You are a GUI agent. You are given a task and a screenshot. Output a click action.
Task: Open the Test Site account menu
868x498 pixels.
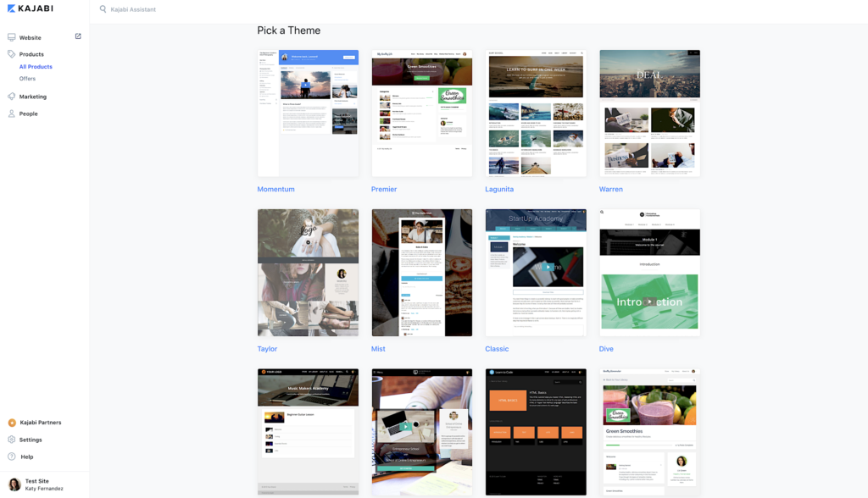pyautogui.click(x=44, y=484)
